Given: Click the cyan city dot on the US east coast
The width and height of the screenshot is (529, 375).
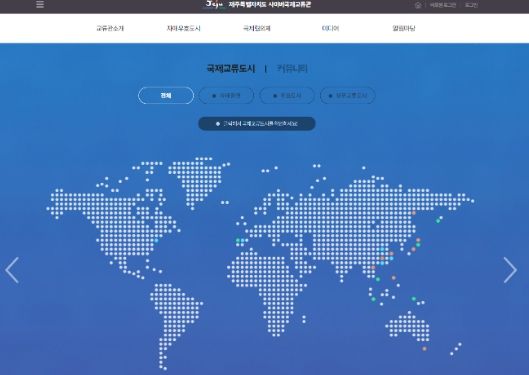Looking at the screenshot, I should pyautogui.click(x=156, y=240).
